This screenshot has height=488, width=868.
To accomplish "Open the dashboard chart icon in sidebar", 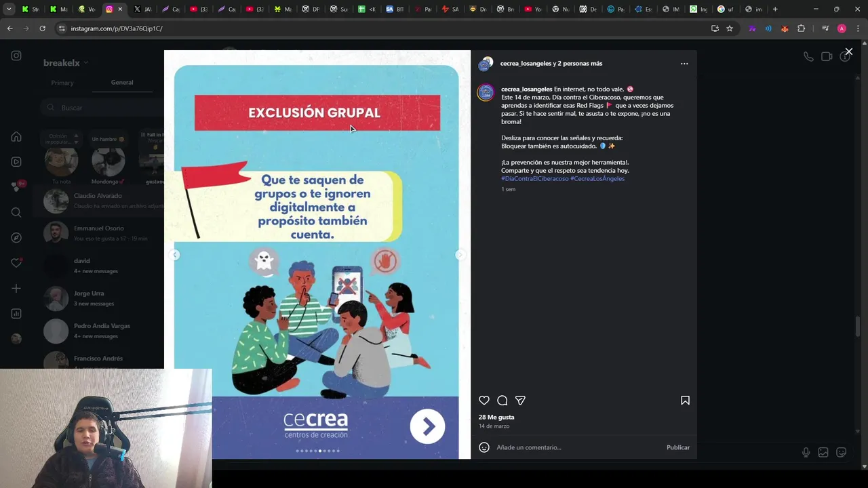I will tap(16, 313).
